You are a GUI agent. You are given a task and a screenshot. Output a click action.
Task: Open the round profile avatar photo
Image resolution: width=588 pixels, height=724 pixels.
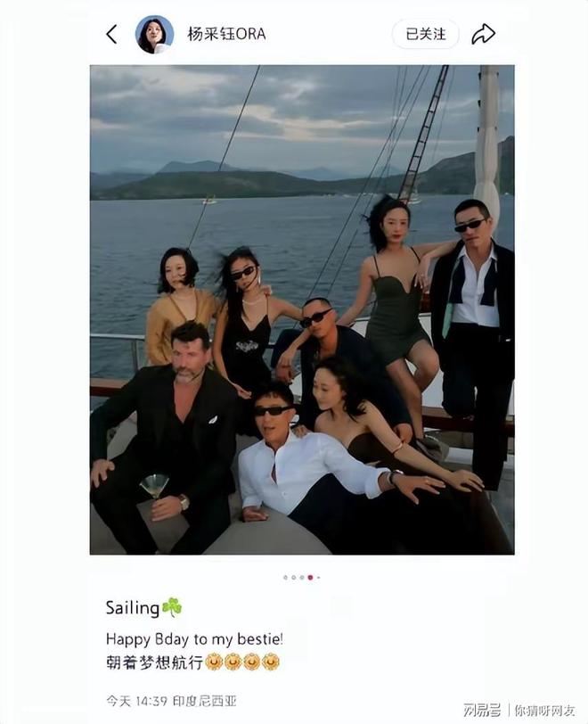click(154, 34)
